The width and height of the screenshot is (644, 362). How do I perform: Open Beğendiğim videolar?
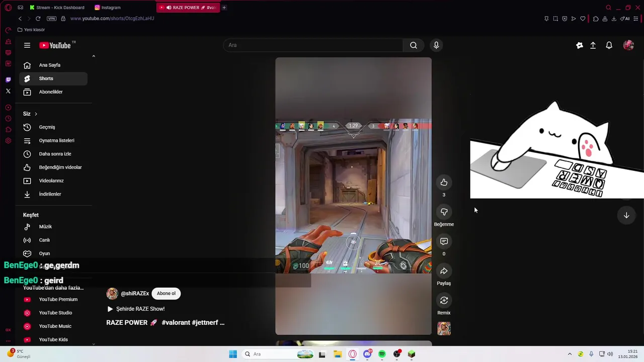pos(53,167)
